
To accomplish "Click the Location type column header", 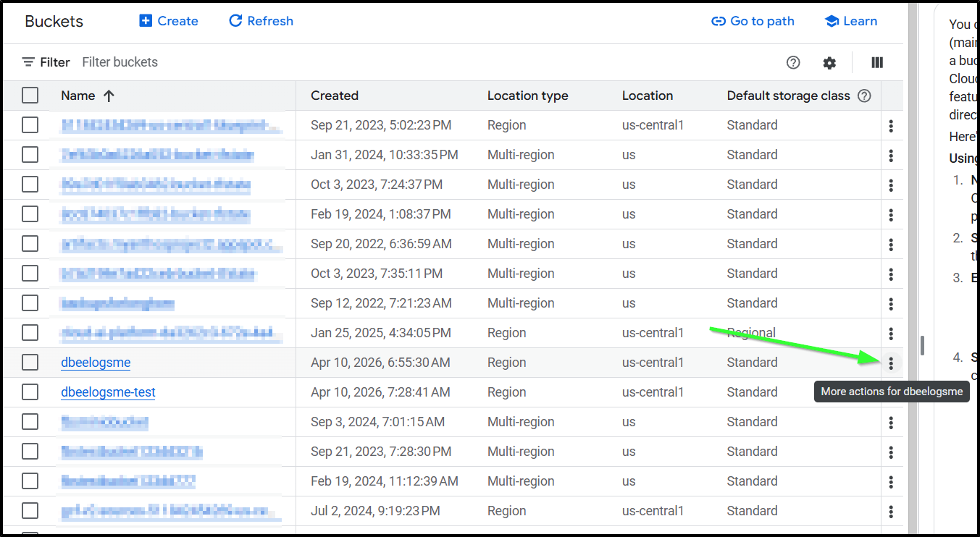I will (527, 96).
